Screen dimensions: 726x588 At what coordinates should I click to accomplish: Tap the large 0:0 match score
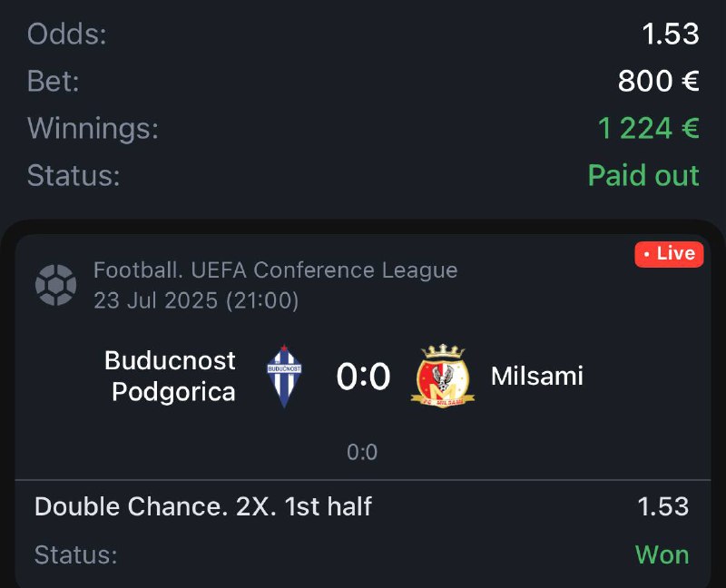363,376
